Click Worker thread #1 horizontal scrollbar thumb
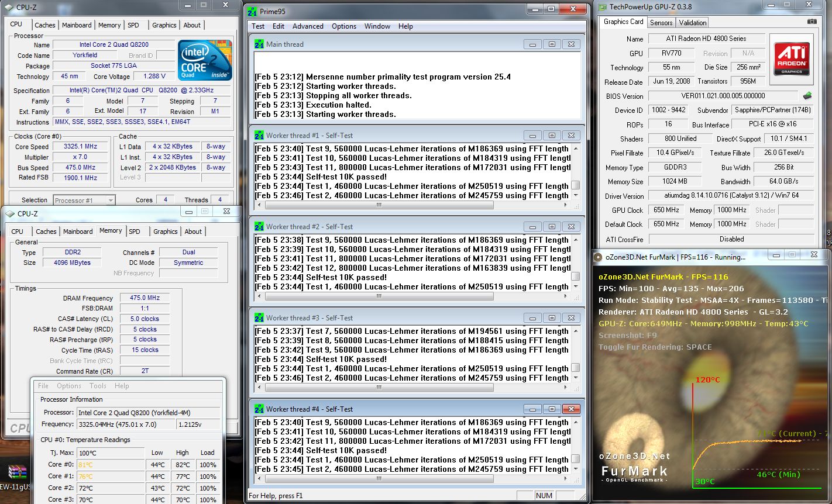This screenshot has width=832, height=504. pyautogui.click(x=379, y=205)
